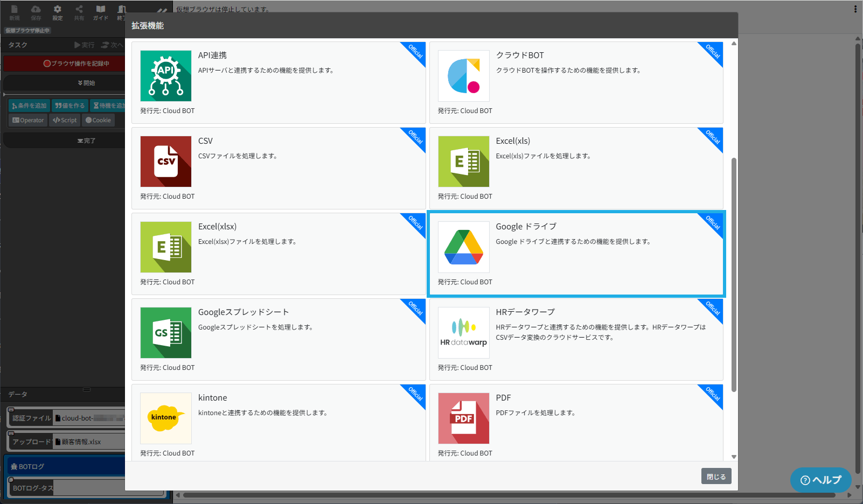Viewport: 863px width, 504px height.
Task: Click the kintone card title text
Action: [212, 397]
